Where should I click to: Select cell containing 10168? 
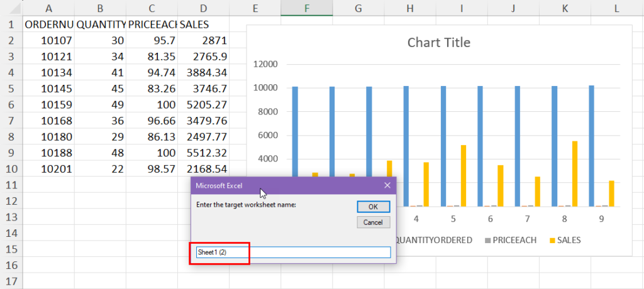pos(48,121)
